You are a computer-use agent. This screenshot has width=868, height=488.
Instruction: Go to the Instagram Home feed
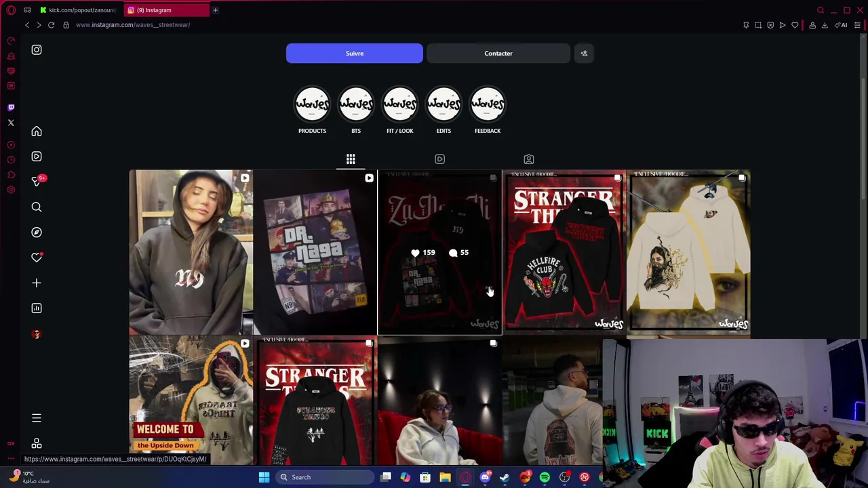point(37,131)
